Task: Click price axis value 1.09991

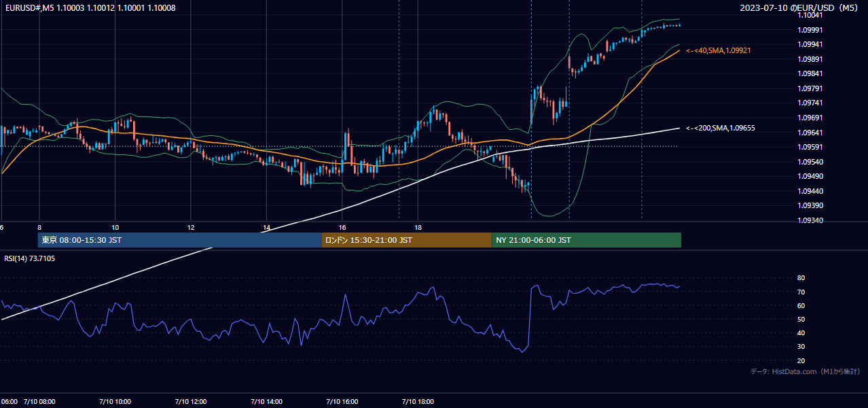Action: (810, 30)
